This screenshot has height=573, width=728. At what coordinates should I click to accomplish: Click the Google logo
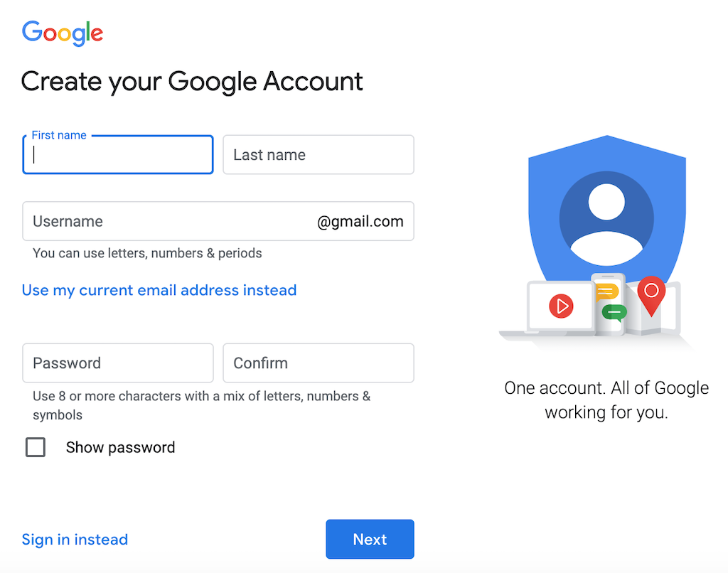pyautogui.click(x=63, y=33)
